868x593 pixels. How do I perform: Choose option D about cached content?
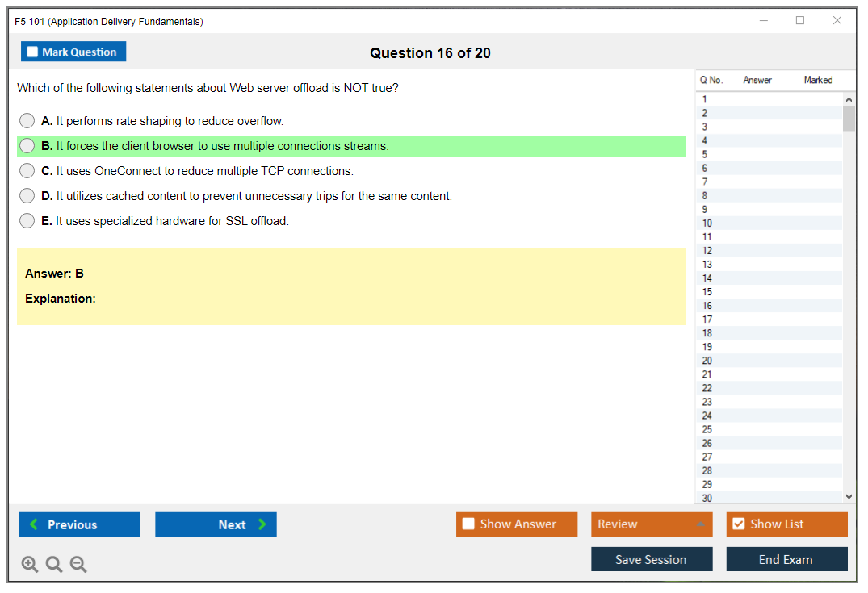[x=27, y=196]
